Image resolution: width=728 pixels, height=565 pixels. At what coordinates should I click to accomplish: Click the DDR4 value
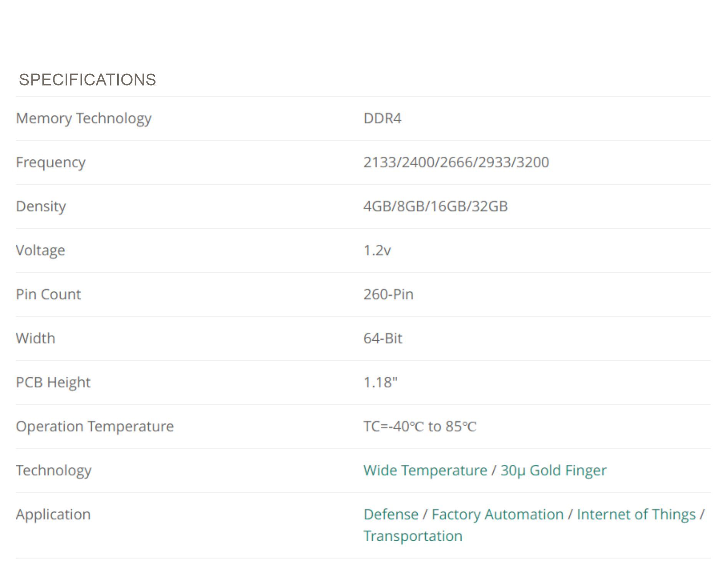pos(382,118)
